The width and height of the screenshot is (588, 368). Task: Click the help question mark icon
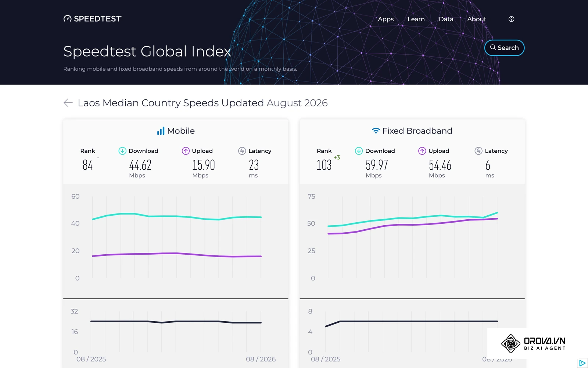point(511,19)
